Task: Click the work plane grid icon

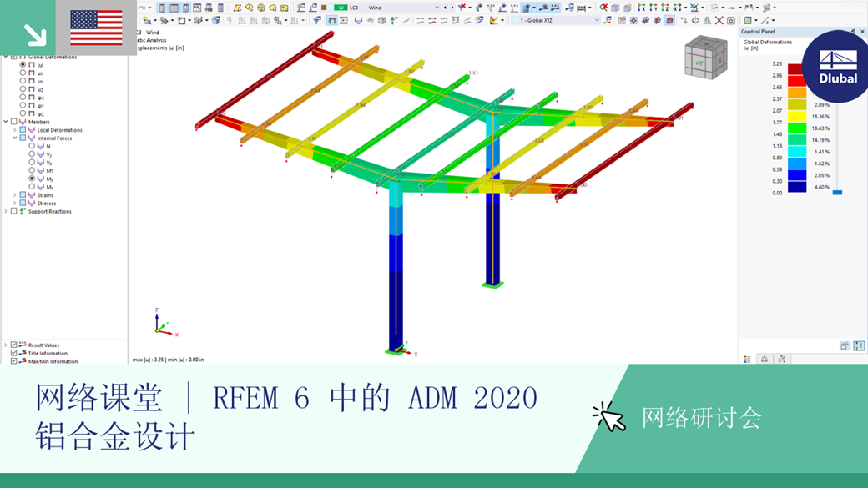Action: click(622, 21)
